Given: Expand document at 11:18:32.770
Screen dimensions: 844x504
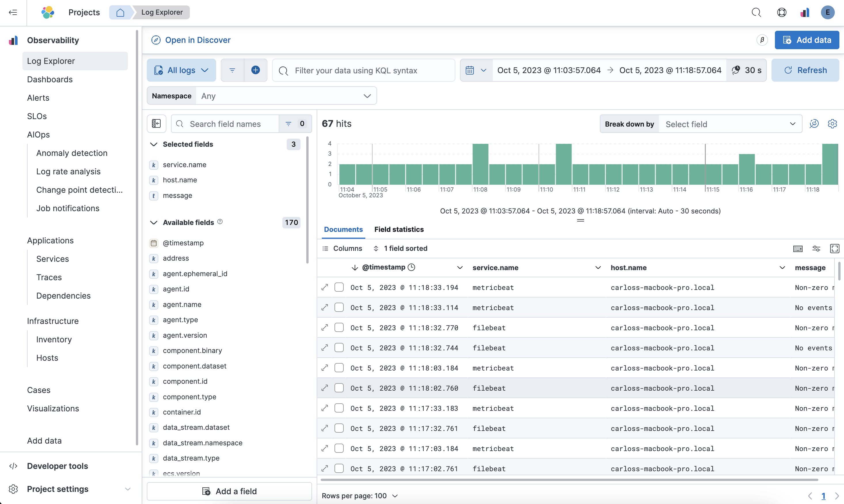Looking at the screenshot, I should [x=325, y=327].
